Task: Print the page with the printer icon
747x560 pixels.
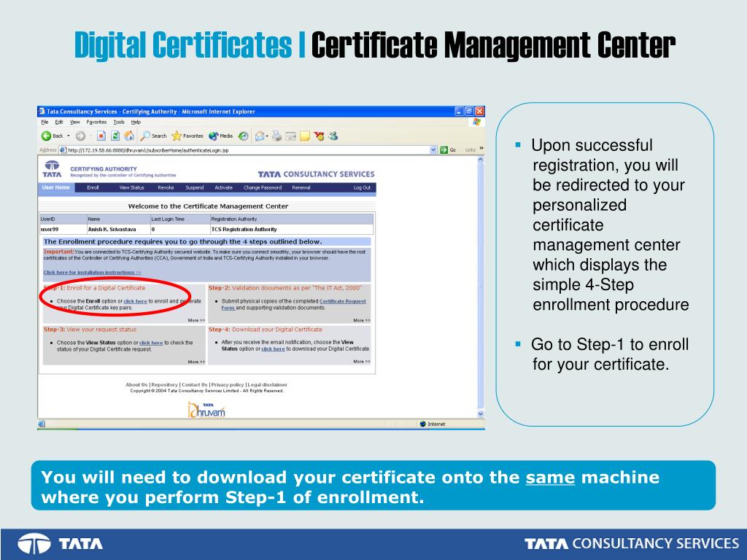Action: [x=276, y=136]
